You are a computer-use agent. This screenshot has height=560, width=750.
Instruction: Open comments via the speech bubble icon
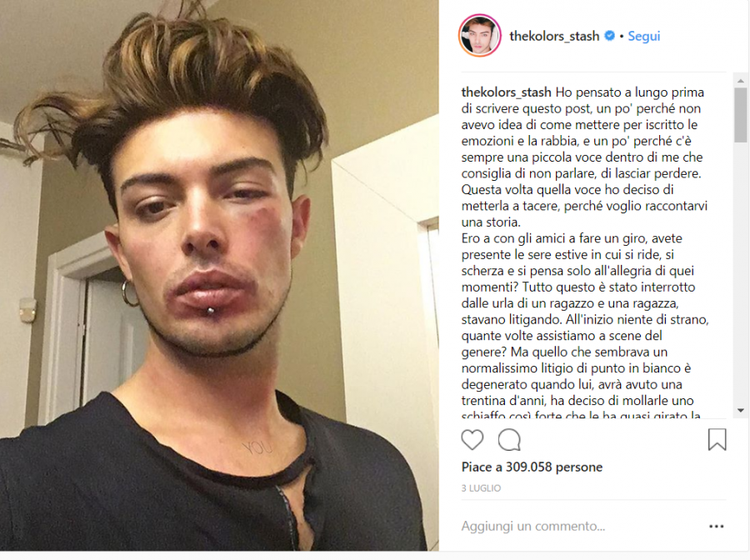coord(509,439)
